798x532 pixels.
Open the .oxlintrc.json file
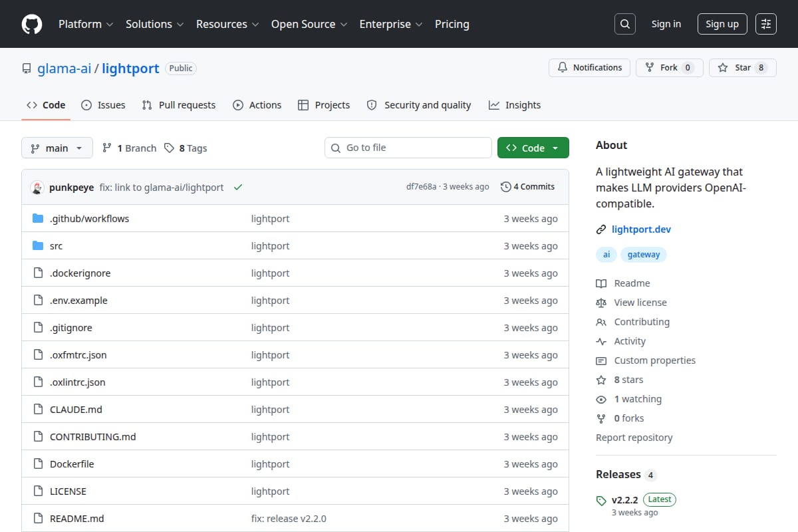(78, 382)
